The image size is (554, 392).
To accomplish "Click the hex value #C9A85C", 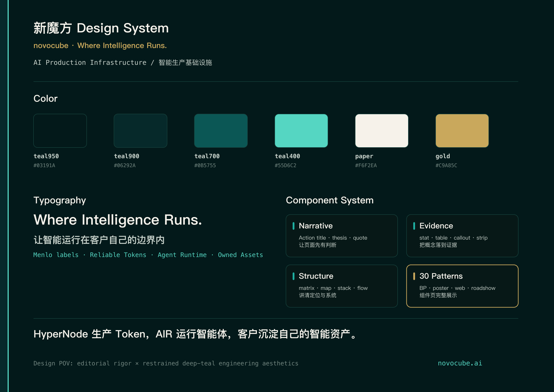I will [x=446, y=165].
